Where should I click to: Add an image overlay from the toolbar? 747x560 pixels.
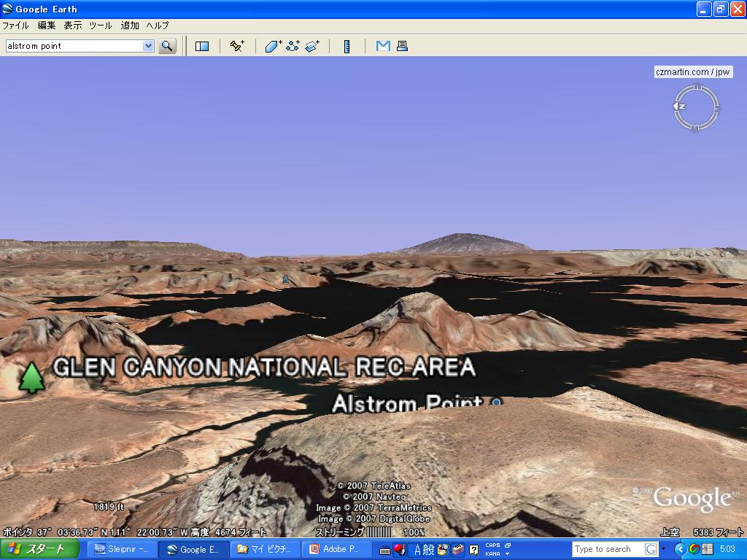tap(312, 46)
